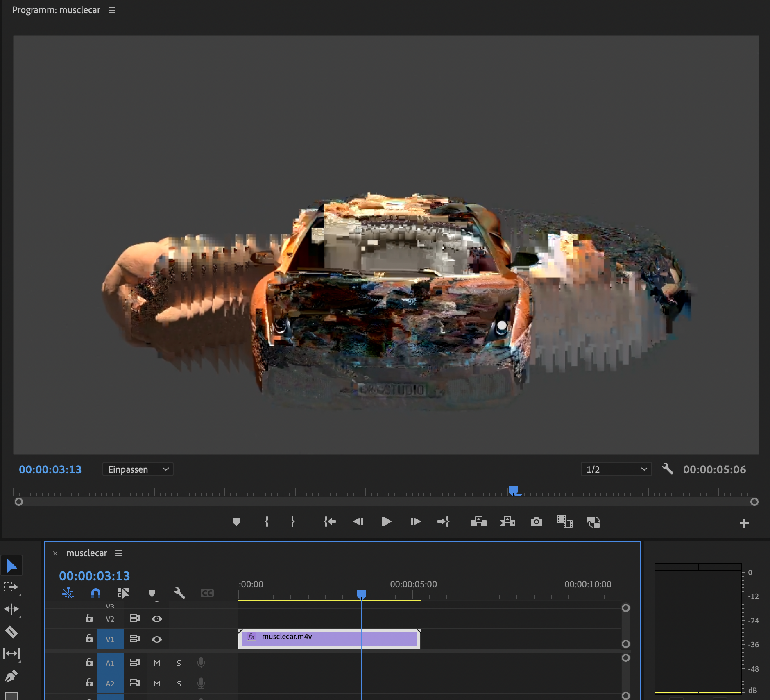The image size is (770, 700).
Task: Select the Track Select Forward tool
Action: (11, 587)
